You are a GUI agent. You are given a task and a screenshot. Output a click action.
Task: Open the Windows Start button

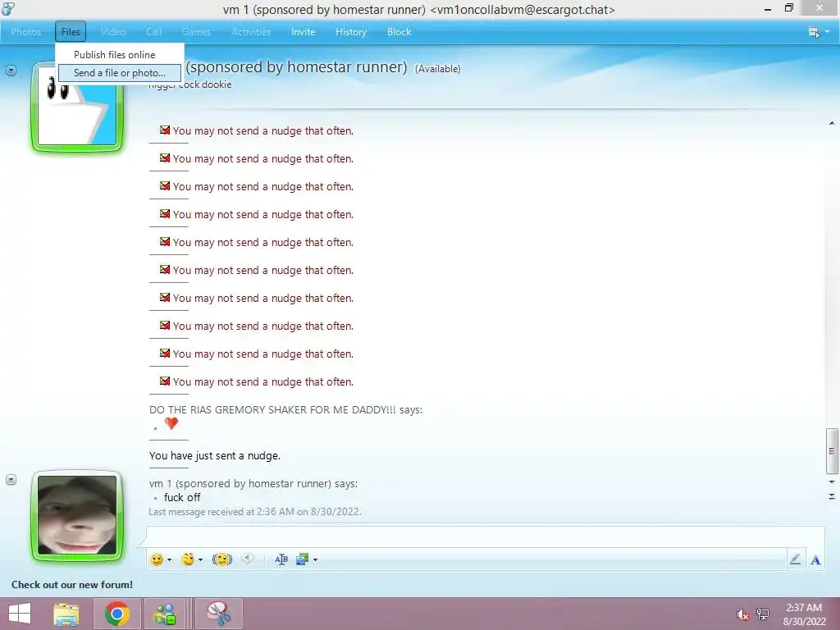pos(21,614)
